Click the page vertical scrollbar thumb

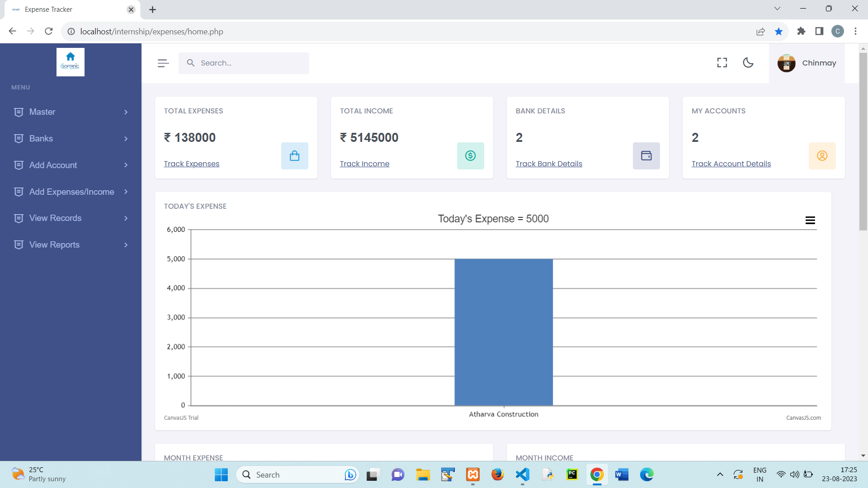[x=863, y=142]
